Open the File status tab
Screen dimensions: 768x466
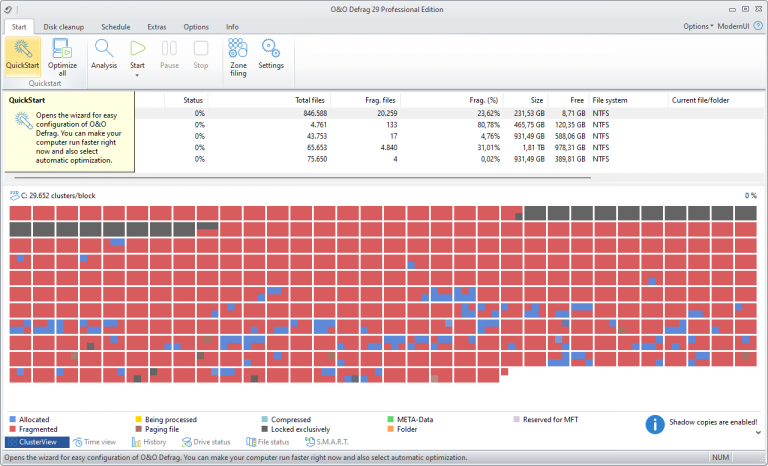[267, 442]
